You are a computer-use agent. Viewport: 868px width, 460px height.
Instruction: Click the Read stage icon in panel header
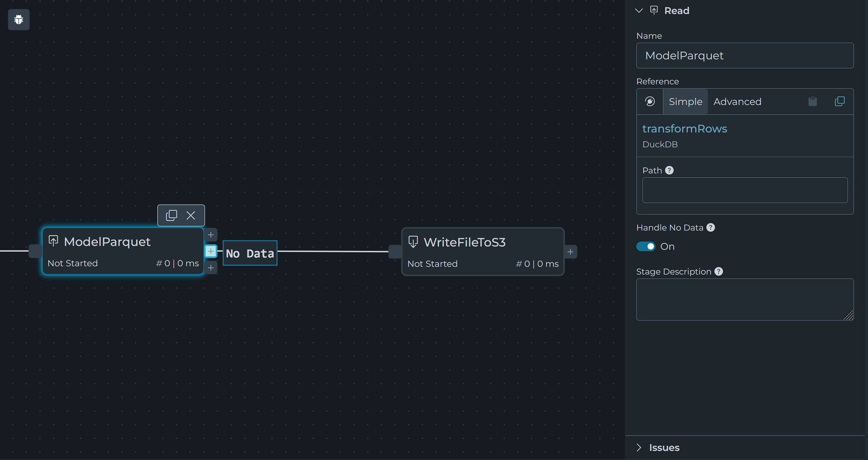(x=654, y=10)
